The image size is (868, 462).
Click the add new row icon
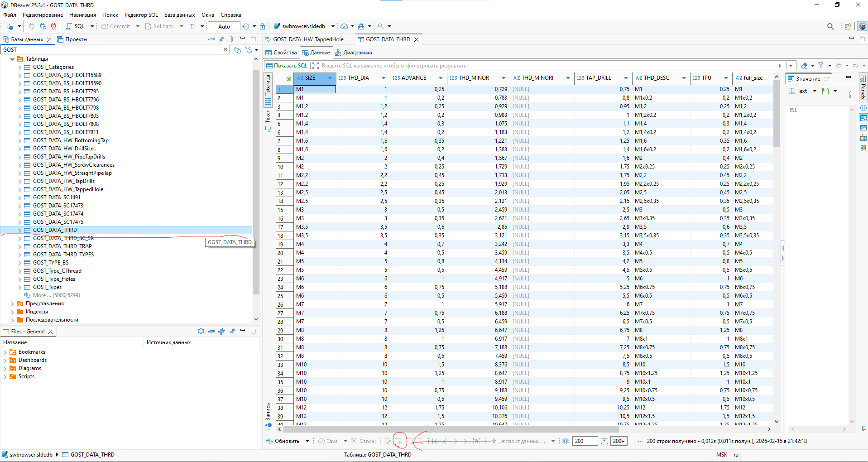[398, 441]
